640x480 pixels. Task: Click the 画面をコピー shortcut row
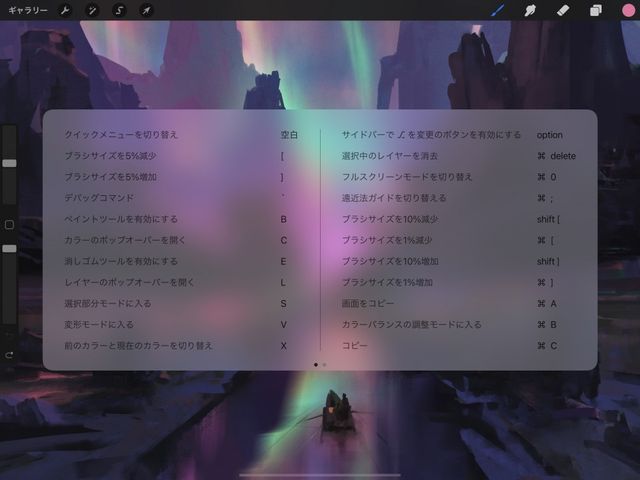(x=459, y=304)
